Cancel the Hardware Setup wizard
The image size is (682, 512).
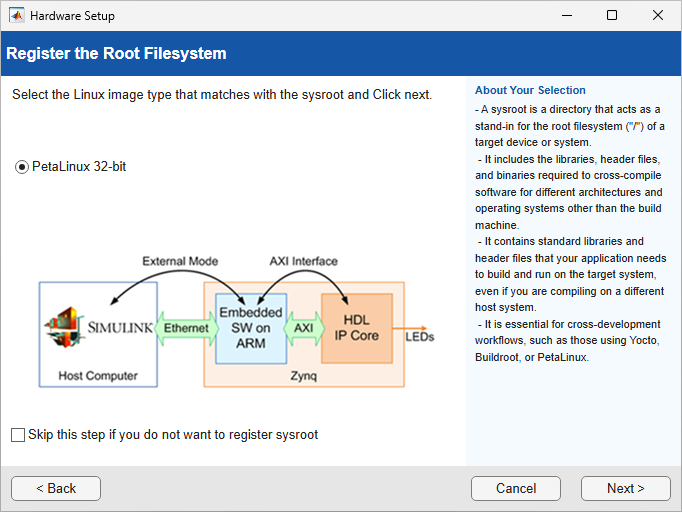coord(516,489)
